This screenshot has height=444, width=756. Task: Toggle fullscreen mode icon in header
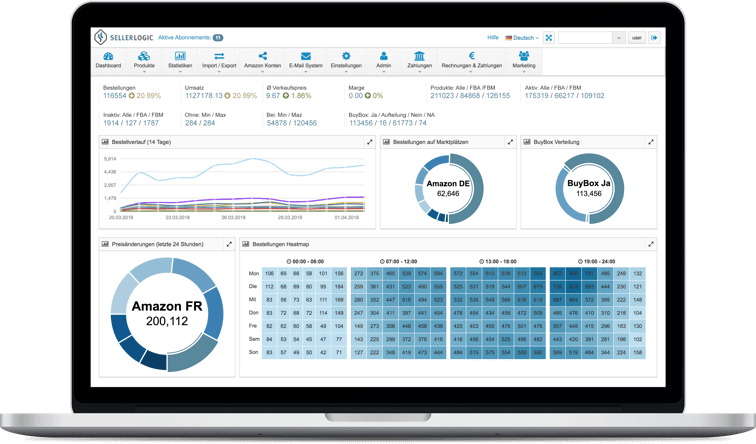point(549,38)
